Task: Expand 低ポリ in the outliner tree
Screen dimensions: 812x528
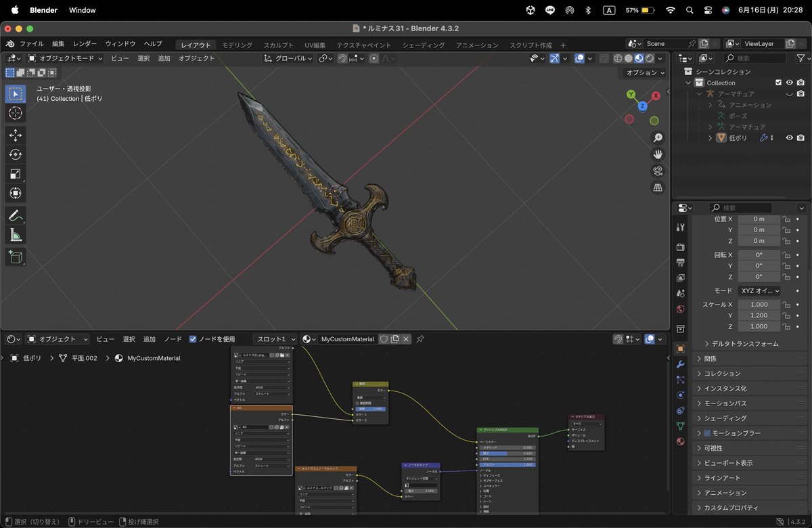Action: tap(710, 137)
